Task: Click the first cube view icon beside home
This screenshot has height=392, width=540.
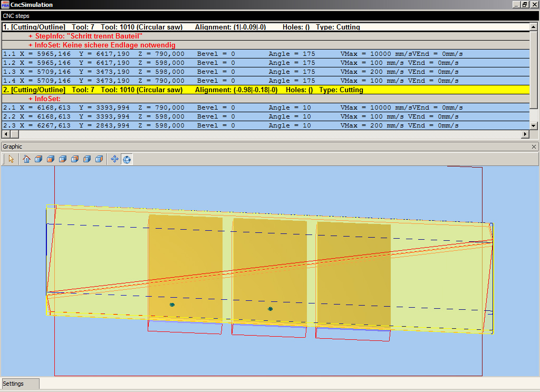Action: [x=38, y=159]
